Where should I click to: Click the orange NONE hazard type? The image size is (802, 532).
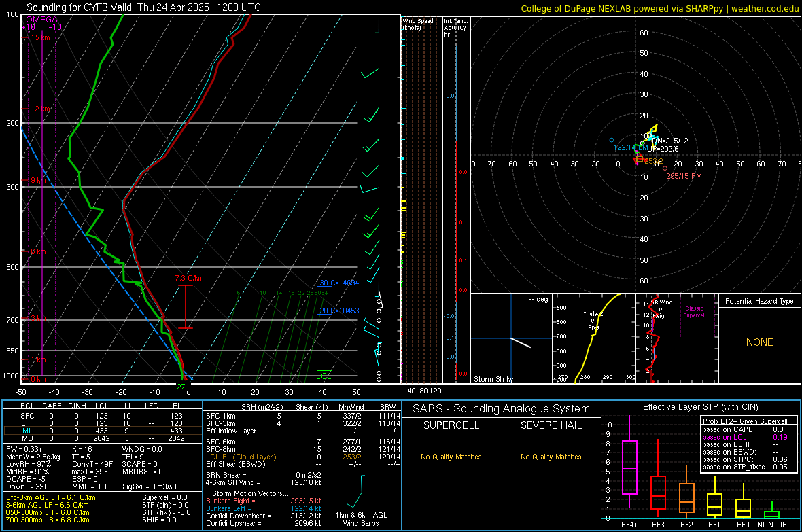tap(759, 342)
